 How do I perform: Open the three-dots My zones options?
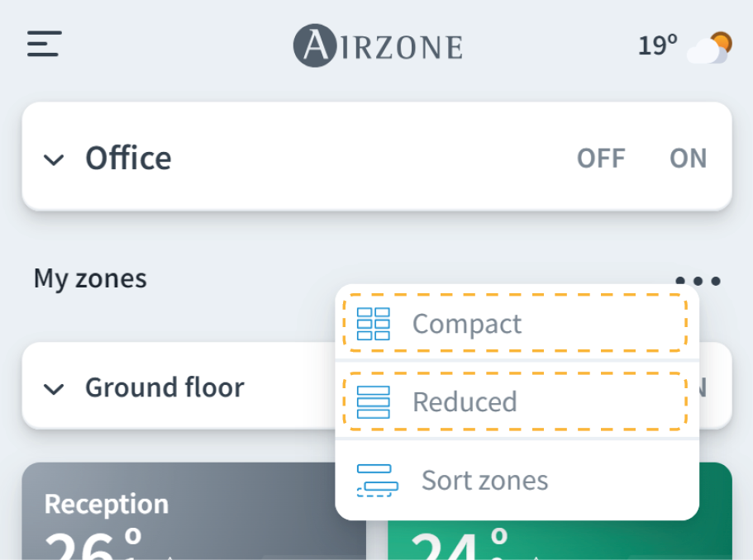[x=698, y=281]
